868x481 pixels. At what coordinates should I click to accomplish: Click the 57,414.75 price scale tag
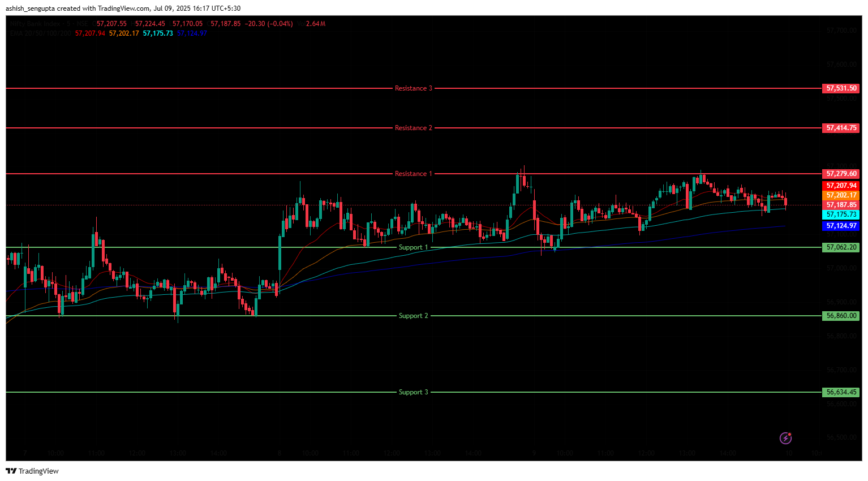coord(841,128)
